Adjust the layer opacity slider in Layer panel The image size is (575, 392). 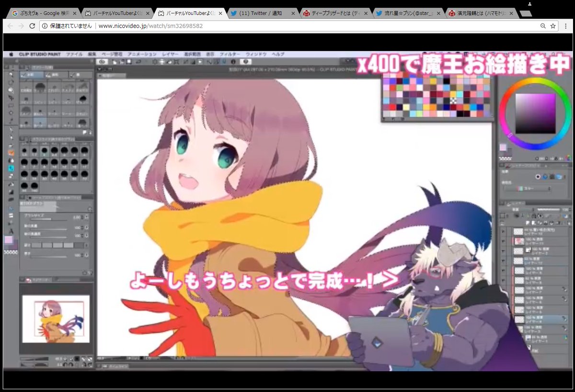coord(549,210)
